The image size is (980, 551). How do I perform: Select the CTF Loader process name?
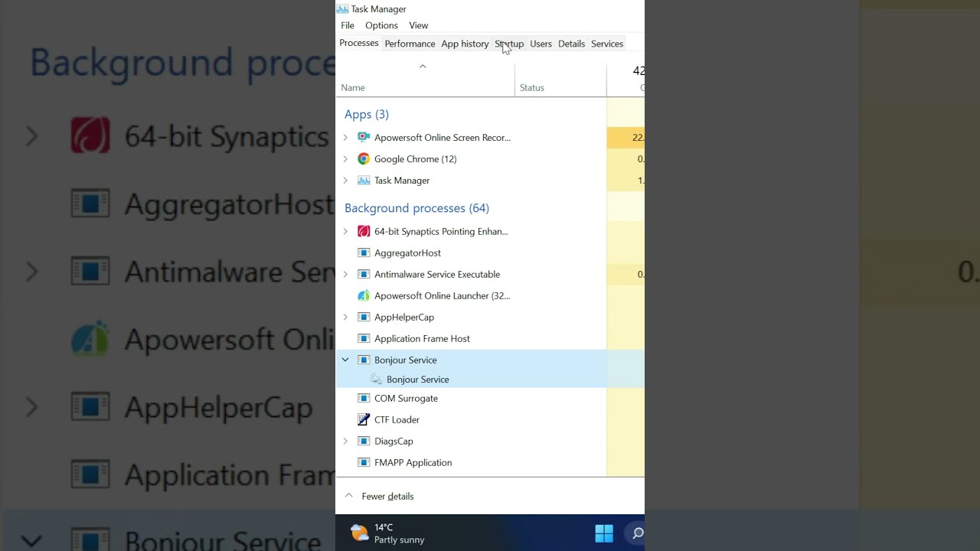[x=397, y=419]
